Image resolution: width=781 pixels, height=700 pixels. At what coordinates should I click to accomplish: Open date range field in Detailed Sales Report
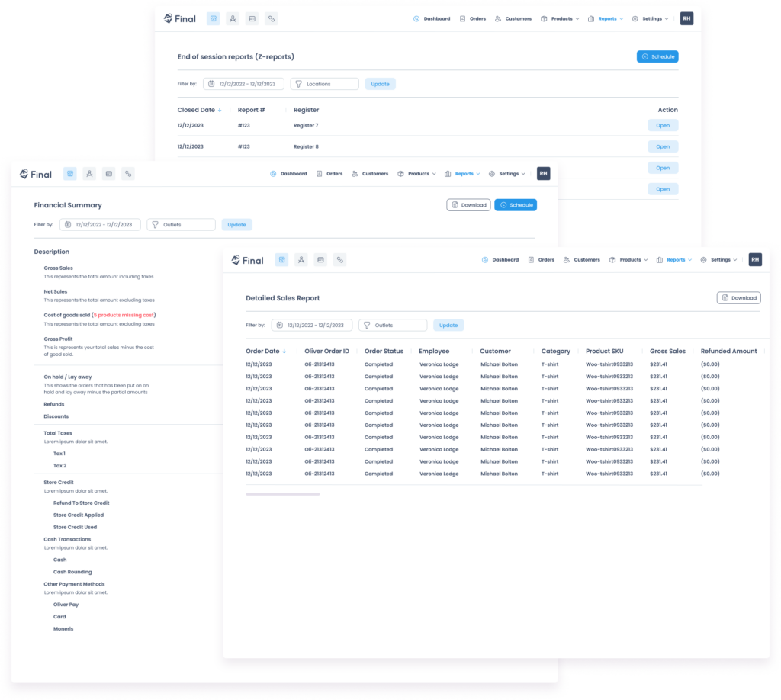pos(312,326)
